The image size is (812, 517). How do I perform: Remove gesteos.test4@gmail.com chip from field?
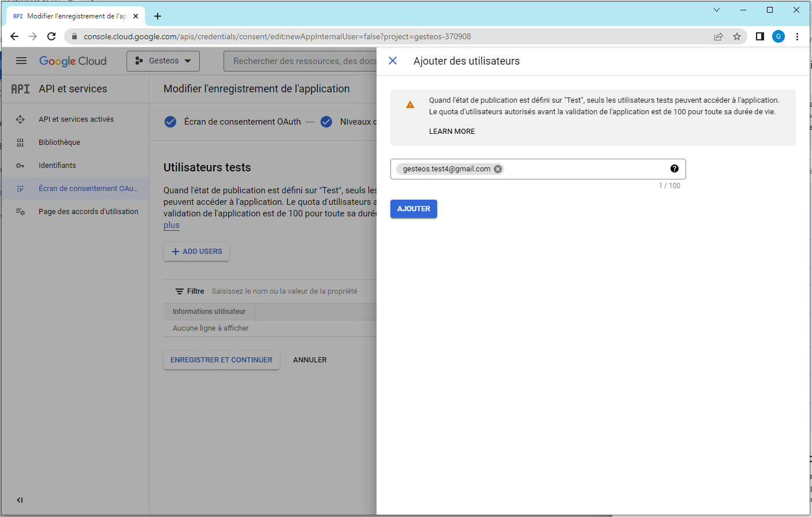click(498, 169)
